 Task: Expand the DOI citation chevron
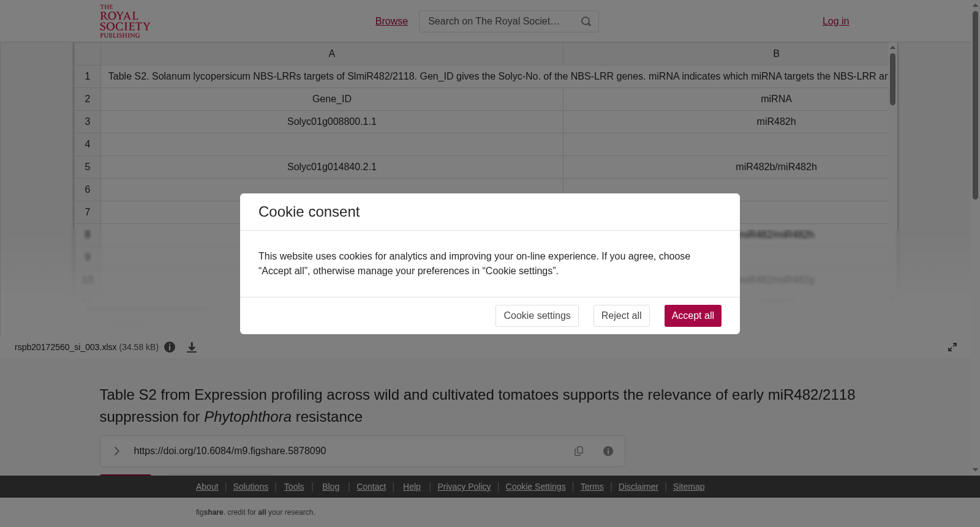tap(116, 451)
